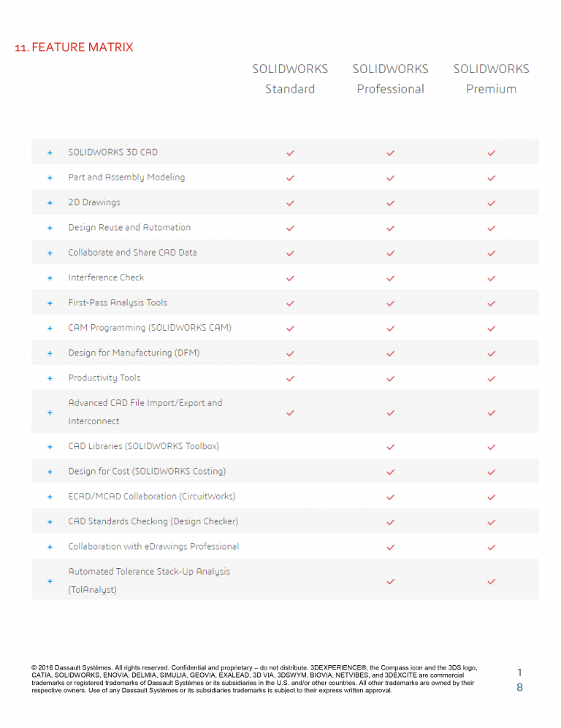Click Standard checkmark for CAM Programming

[x=290, y=329]
